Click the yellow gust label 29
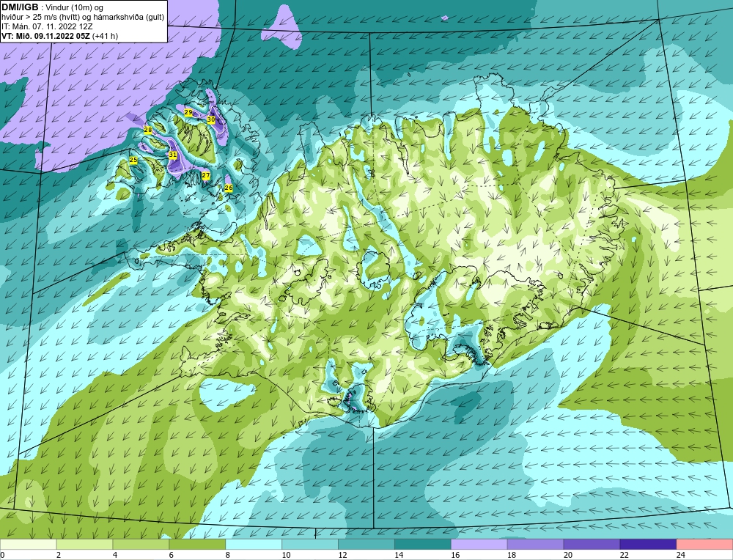 pyautogui.click(x=188, y=113)
